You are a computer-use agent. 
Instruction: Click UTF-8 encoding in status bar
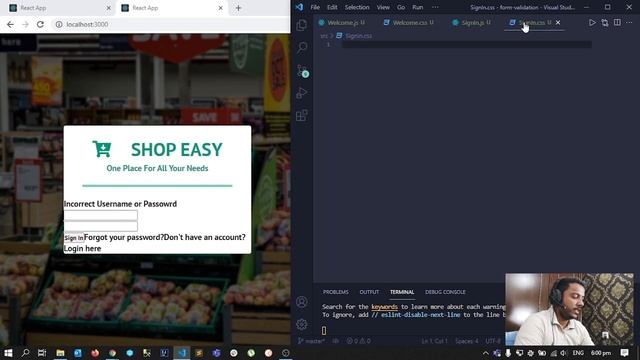pos(493,341)
